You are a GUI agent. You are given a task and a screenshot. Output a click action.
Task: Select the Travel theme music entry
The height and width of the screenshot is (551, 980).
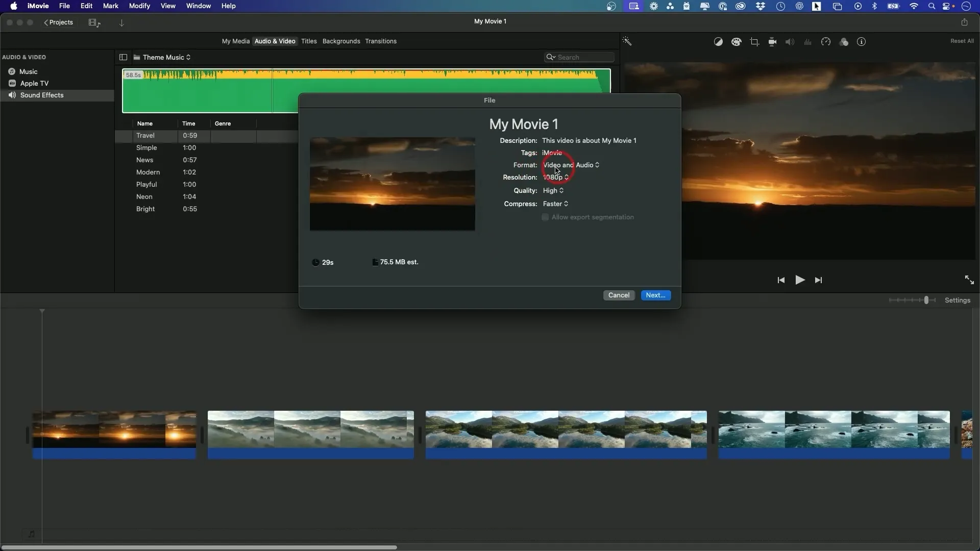[145, 135]
